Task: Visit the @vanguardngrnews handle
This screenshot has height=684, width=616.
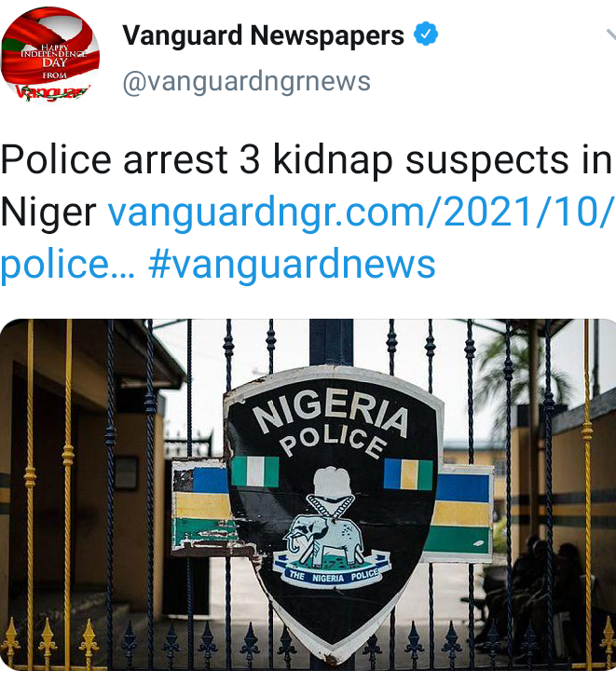Action: tap(246, 82)
